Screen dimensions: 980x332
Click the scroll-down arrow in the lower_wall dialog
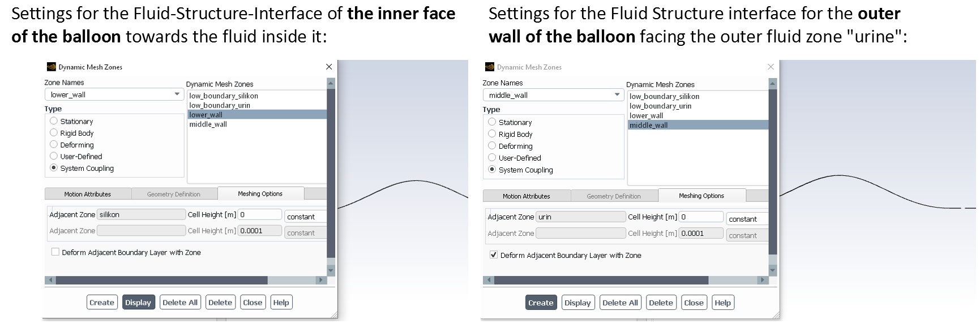tap(331, 270)
